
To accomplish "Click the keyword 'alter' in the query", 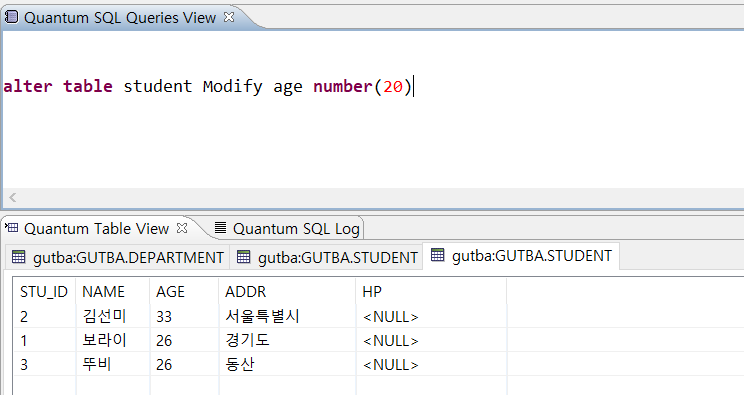I will point(28,86).
